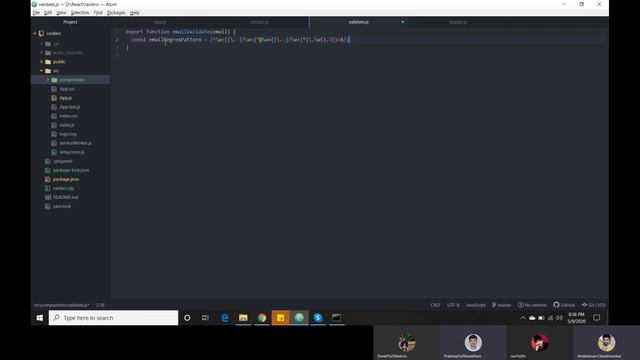Open the View menu

61,13
